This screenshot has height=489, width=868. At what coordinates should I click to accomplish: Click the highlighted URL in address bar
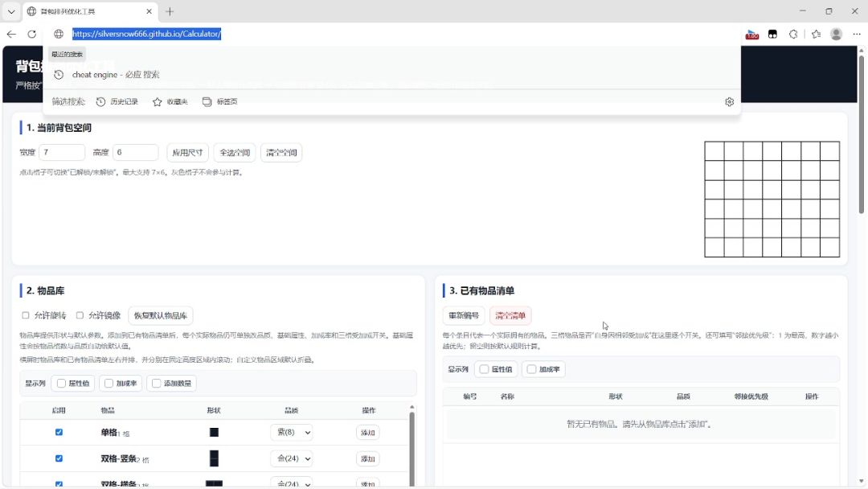click(146, 34)
